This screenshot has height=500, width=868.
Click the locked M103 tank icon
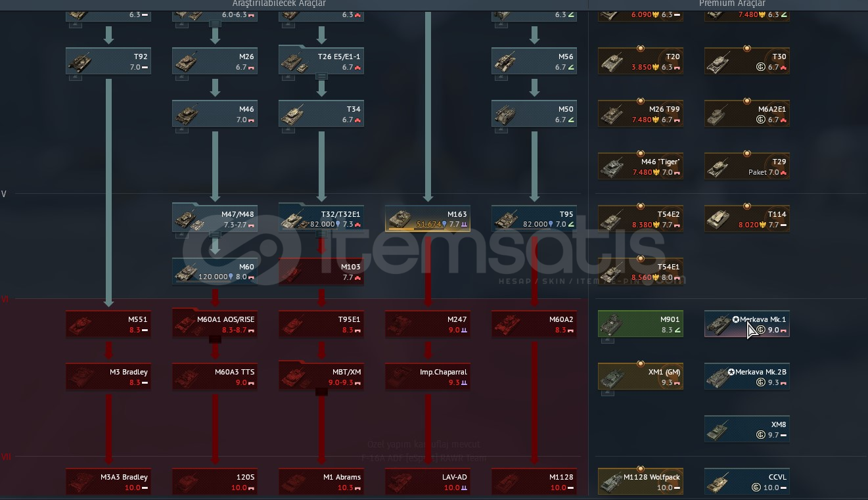(293, 272)
